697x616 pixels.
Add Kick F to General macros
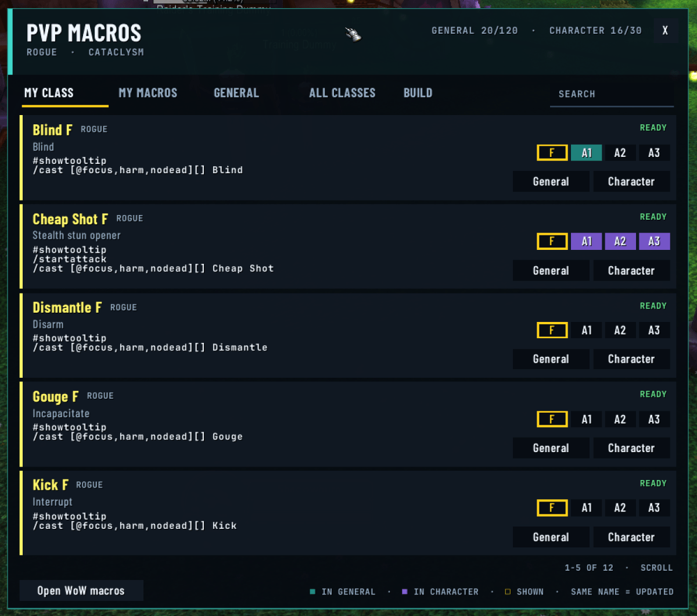[x=551, y=537]
